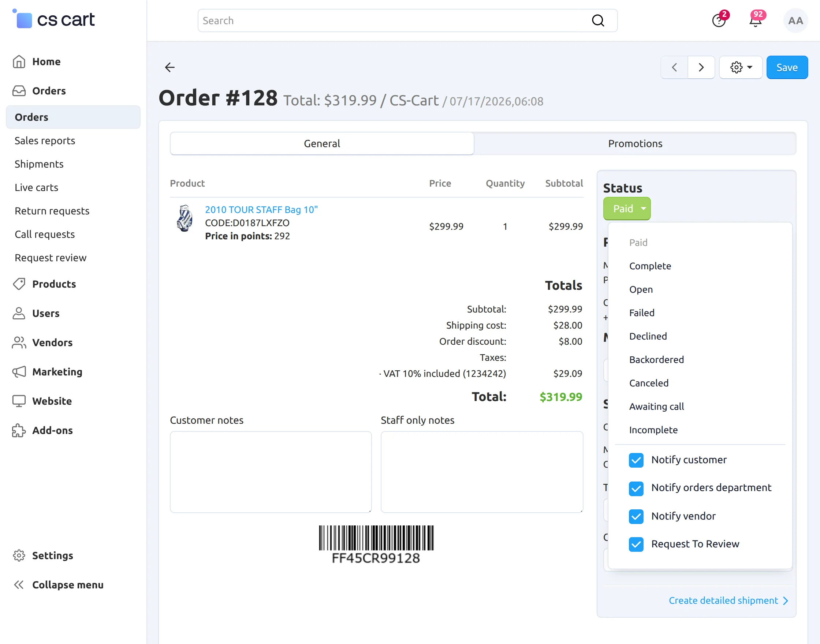Click the Home house icon
820x644 pixels.
coord(19,61)
